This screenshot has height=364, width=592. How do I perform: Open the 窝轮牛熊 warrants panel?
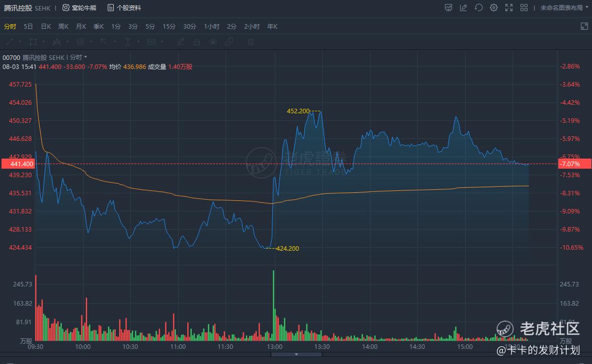[x=80, y=8]
